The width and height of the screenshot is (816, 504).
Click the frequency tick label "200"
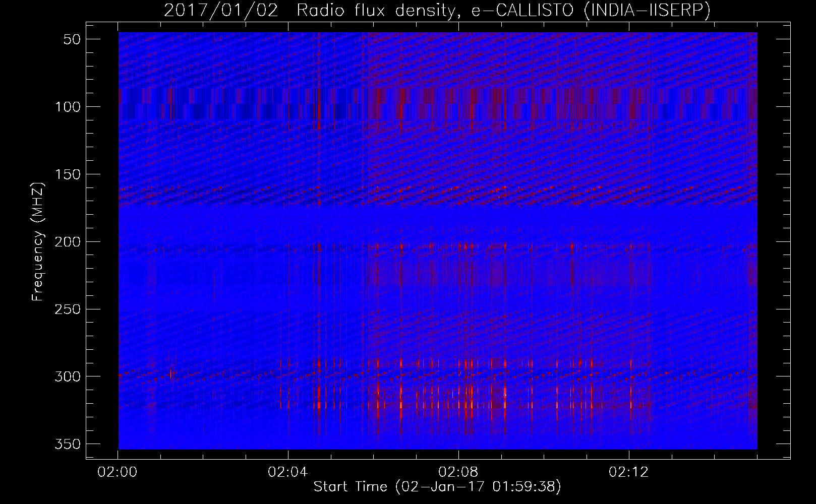(68, 242)
